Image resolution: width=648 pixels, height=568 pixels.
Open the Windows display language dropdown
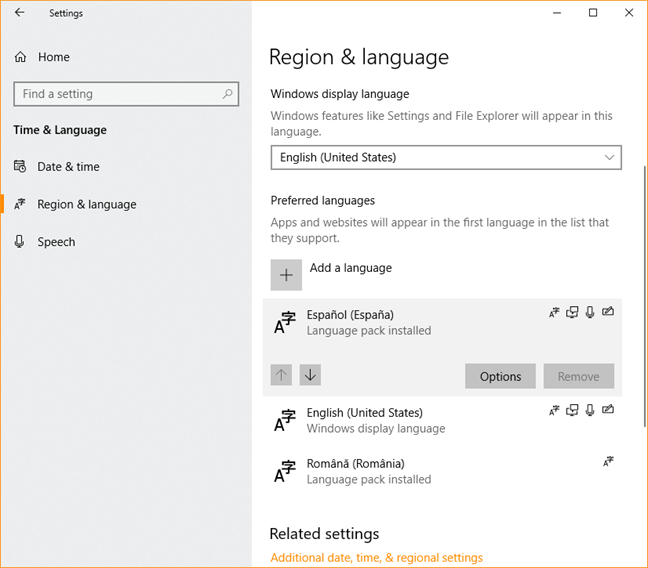pyautogui.click(x=446, y=157)
